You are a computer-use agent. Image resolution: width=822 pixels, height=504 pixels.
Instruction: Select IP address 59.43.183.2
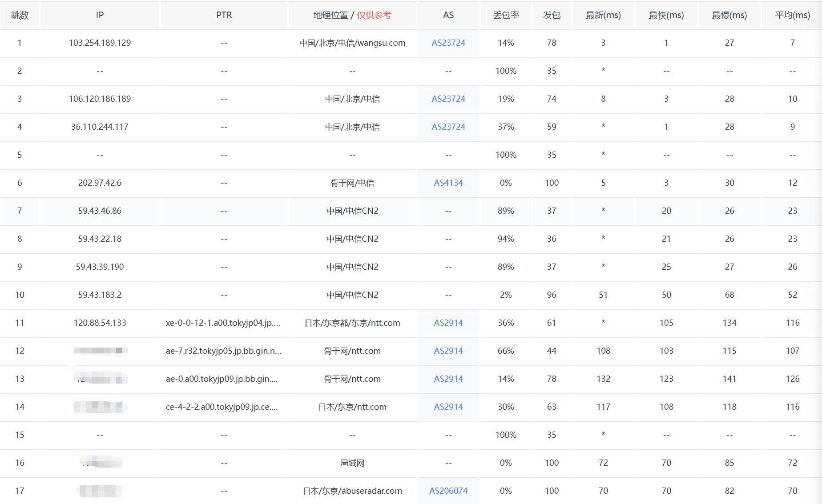pos(100,295)
